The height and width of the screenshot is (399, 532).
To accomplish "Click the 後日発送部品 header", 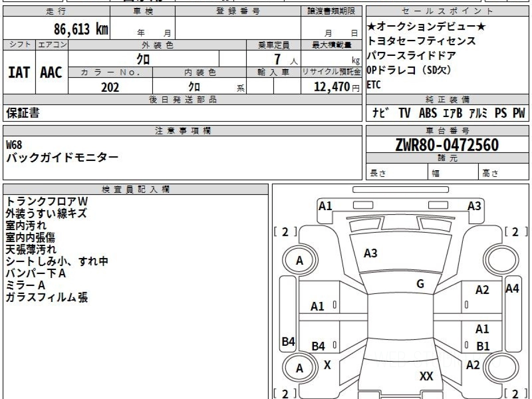I will click(182, 100).
